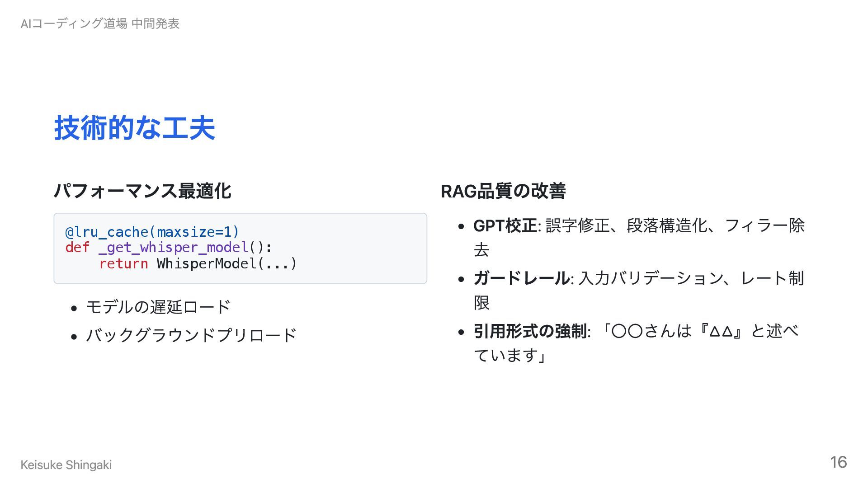The height and width of the screenshot is (488, 868).
Task: Click the bold ガードレール label
Action: tap(521, 278)
